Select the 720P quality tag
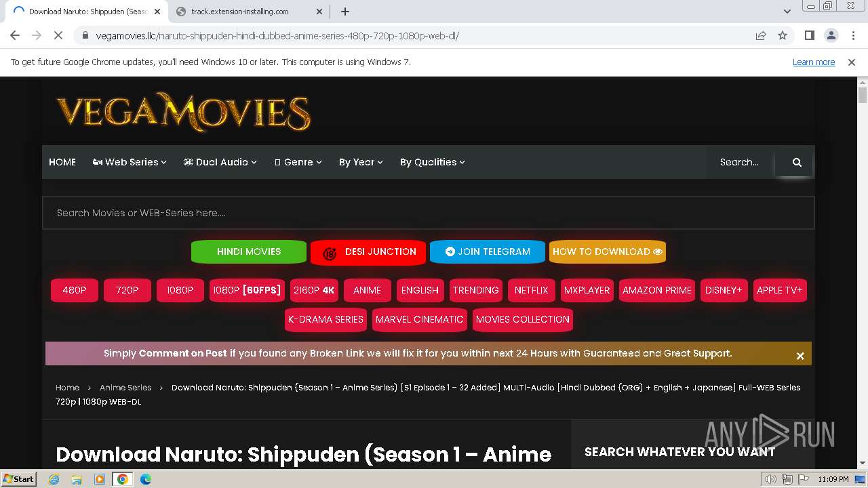868x488 pixels. tap(127, 290)
